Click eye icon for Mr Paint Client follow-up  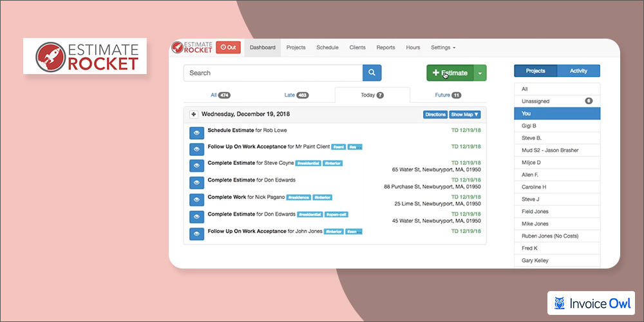196,149
